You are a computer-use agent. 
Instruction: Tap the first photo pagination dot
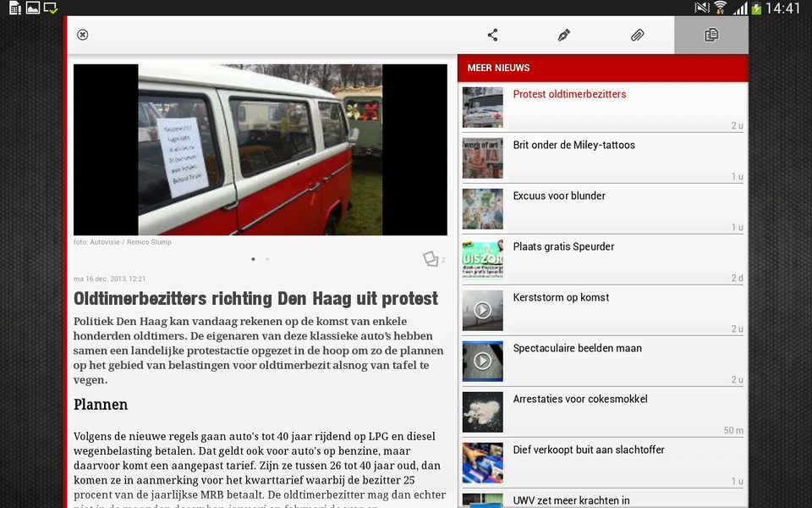click(x=253, y=259)
